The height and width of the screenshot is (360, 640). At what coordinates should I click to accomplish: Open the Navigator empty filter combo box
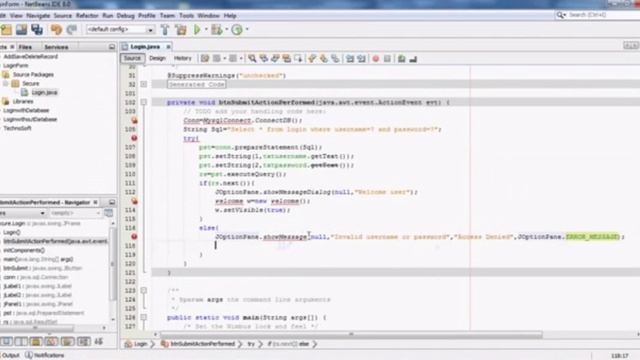(75, 213)
